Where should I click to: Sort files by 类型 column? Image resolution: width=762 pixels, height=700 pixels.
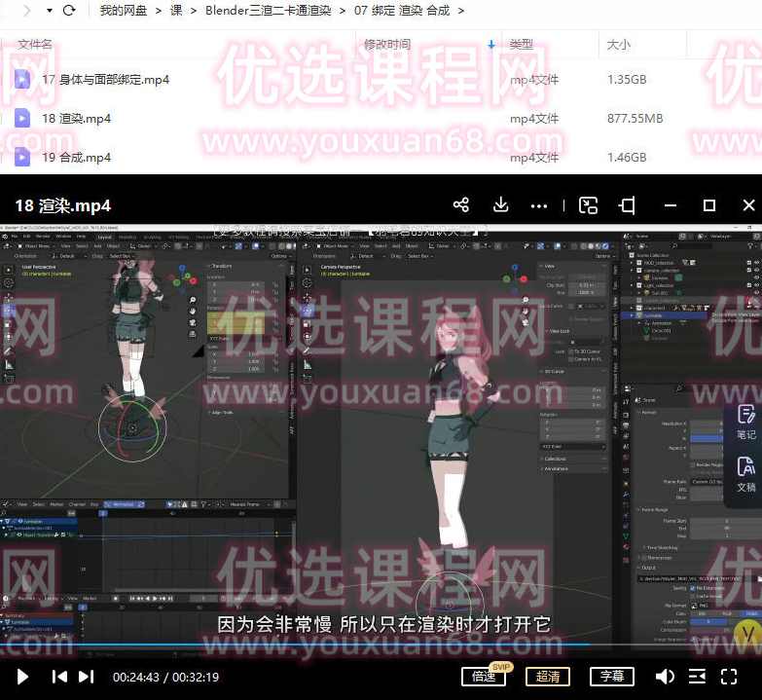click(x=522, y=44)
